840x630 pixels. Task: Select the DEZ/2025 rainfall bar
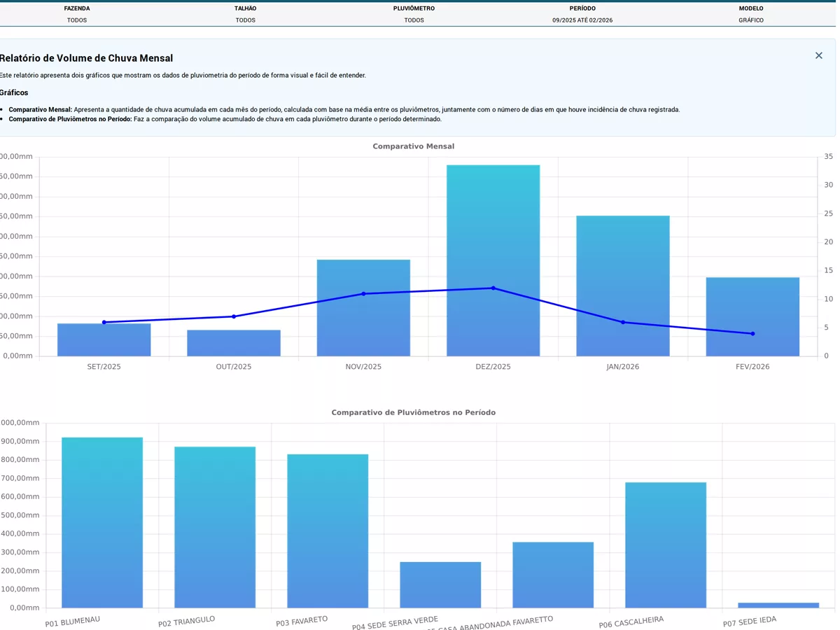tap(493, 260)
